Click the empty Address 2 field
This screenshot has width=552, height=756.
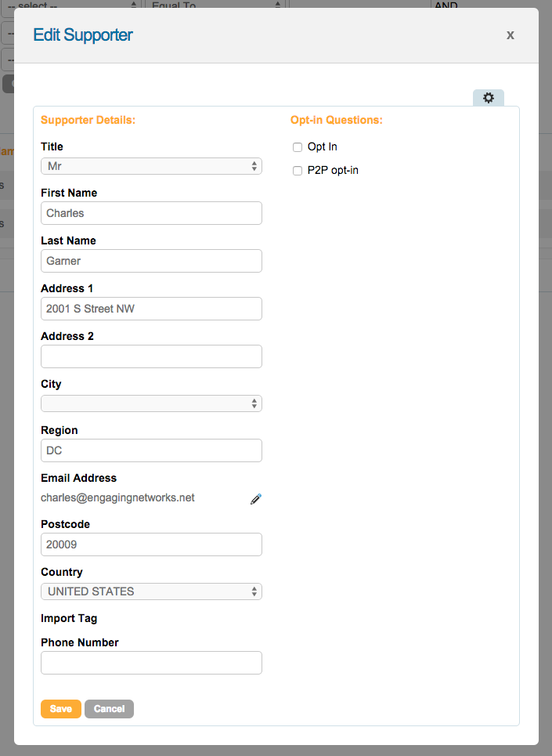pyautogui.click(x=151, y=356)
